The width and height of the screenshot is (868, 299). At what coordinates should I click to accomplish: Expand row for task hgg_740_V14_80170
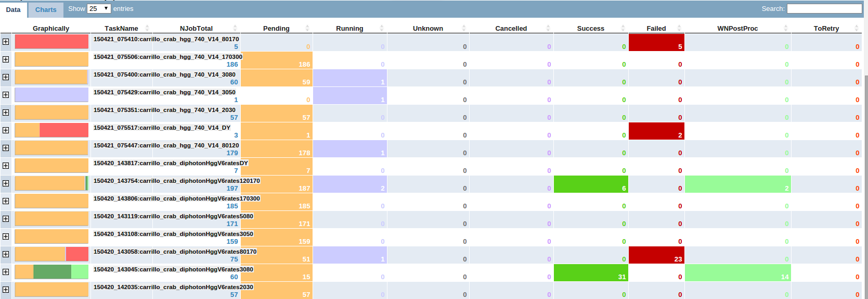point(6,42)
